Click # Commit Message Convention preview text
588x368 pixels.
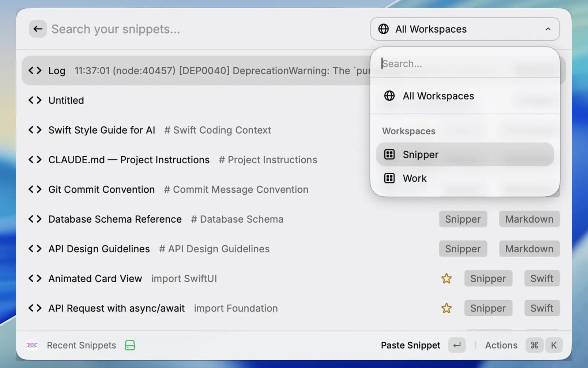tap(236, 189)
